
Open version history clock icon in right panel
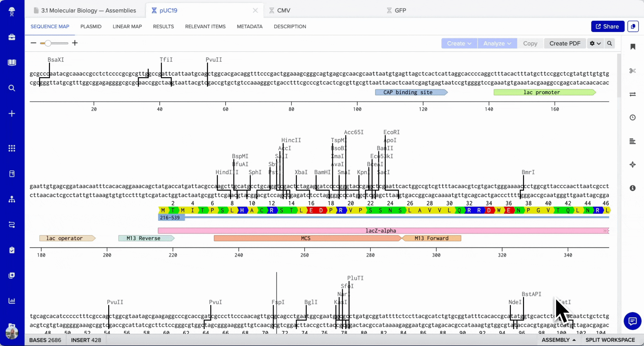[633, 117]
